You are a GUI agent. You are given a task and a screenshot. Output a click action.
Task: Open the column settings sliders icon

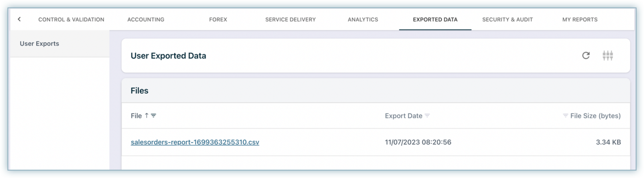pos(607,56)
